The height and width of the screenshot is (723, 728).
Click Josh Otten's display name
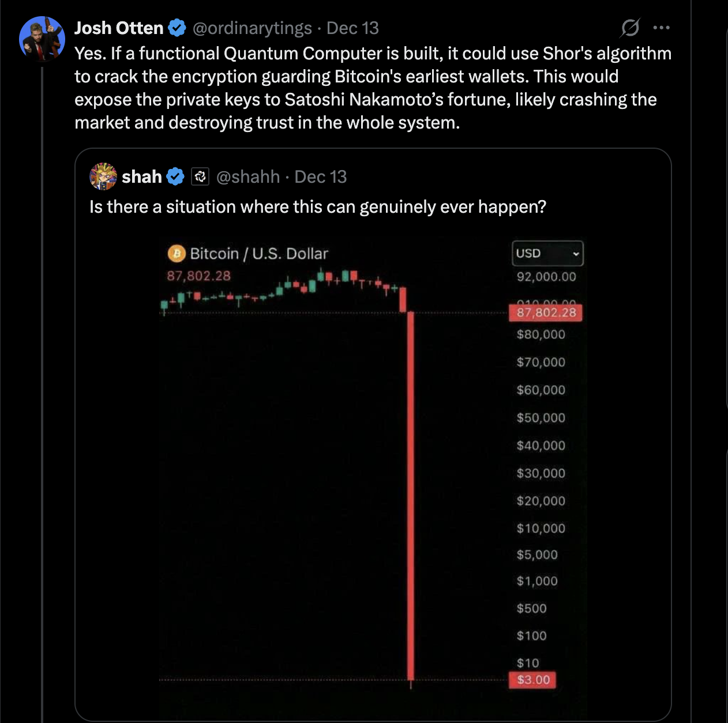(x=118, y=27)
